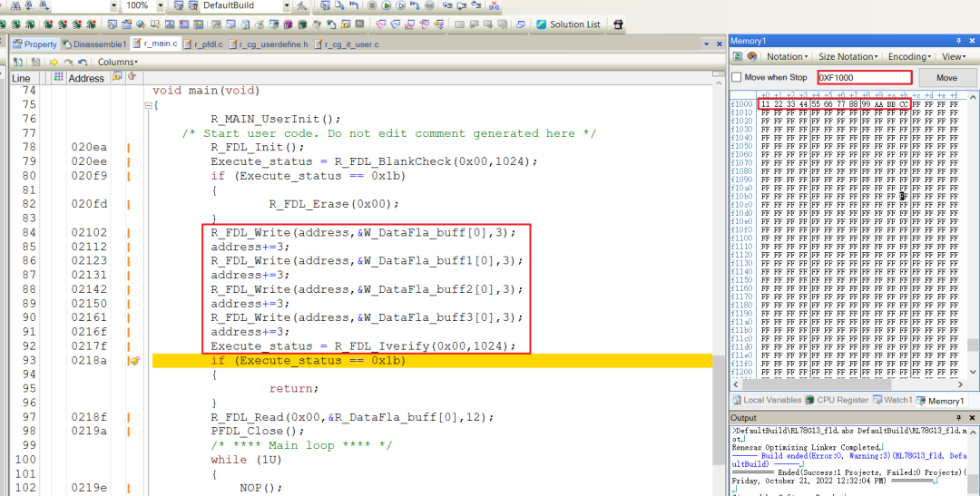
Task: Switch to the r_cg_it_user.c tab
Action: pyautogui.click(x=347, y=44)
